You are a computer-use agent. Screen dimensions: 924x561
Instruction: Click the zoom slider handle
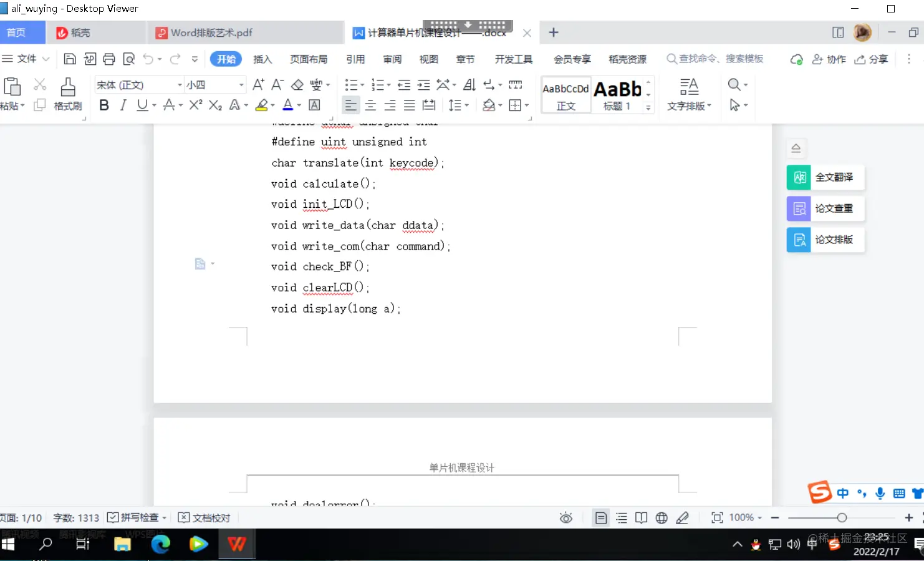pos(842,517)
